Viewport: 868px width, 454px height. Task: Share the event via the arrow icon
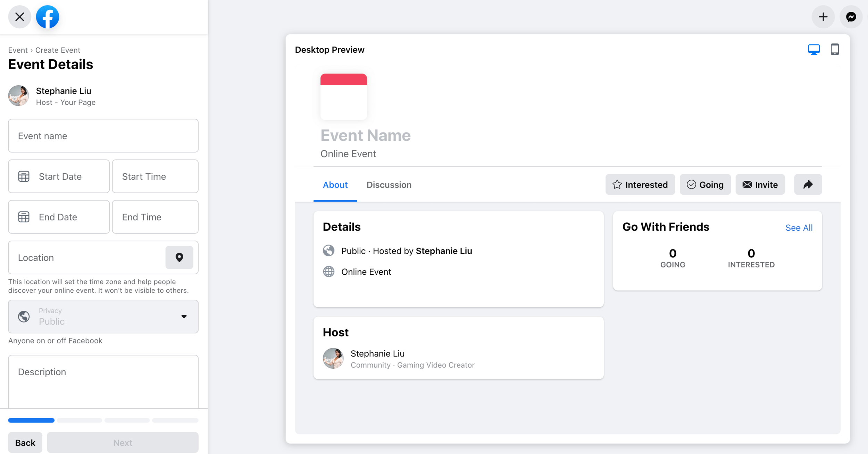tap(808, 185)
